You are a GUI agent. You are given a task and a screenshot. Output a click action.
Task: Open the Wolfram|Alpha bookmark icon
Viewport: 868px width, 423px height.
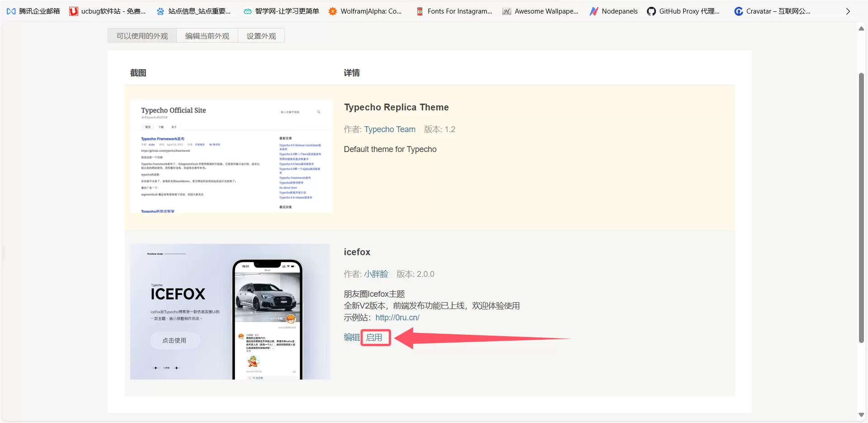click(x=333, y=11)
